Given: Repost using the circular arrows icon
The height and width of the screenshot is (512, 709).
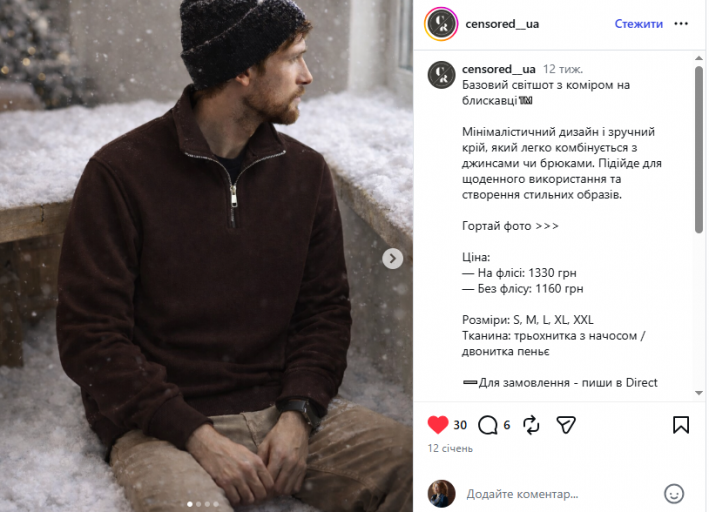Looking at the screenshot, I should click(x=531, y=425).
